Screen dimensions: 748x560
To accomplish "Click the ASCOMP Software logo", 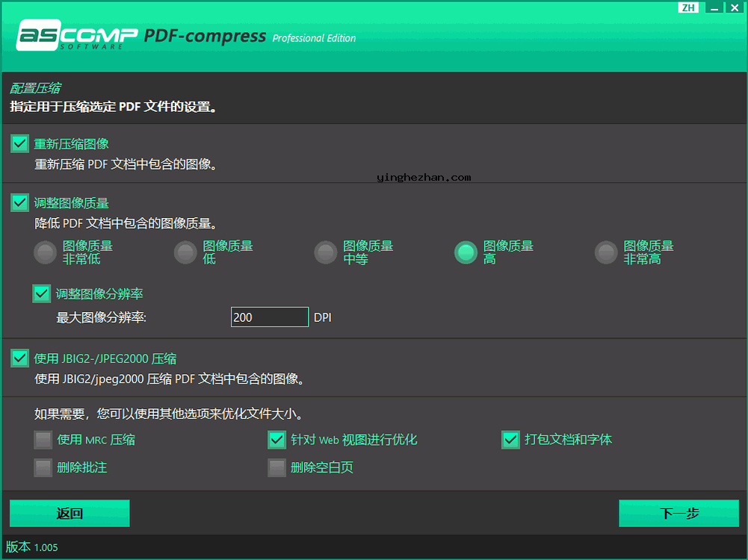I will pyautogui.click(x=77, y=35).
